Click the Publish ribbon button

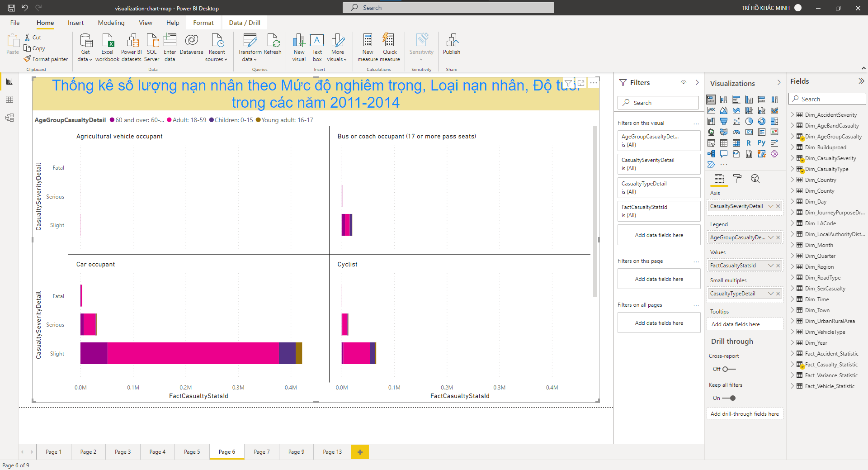point(452,44)
